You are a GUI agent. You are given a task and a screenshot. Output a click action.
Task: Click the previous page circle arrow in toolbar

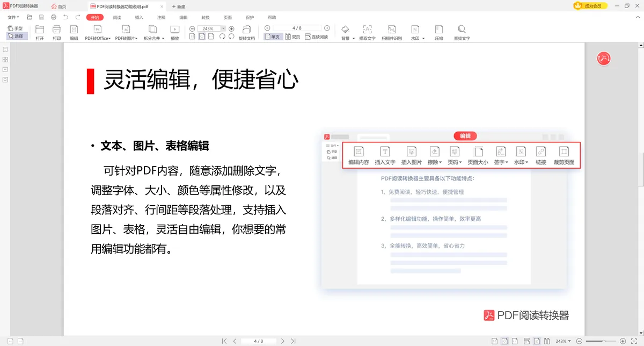coord(267,28)
